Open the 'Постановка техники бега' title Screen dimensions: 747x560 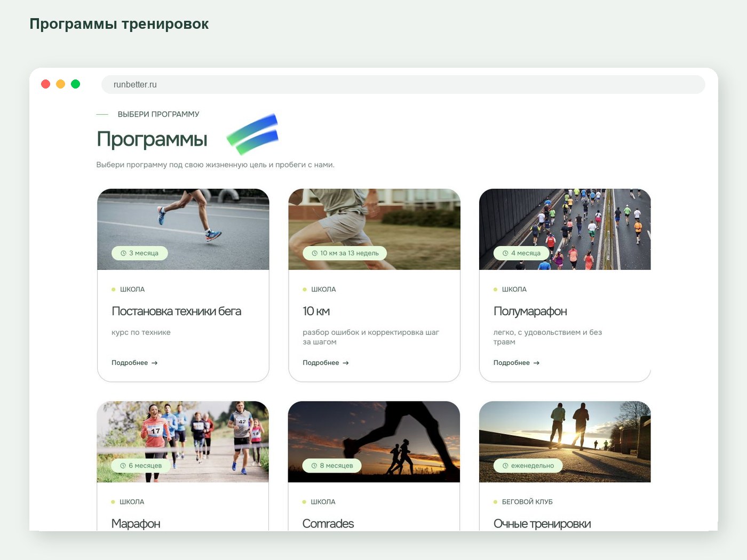(176, 311)
